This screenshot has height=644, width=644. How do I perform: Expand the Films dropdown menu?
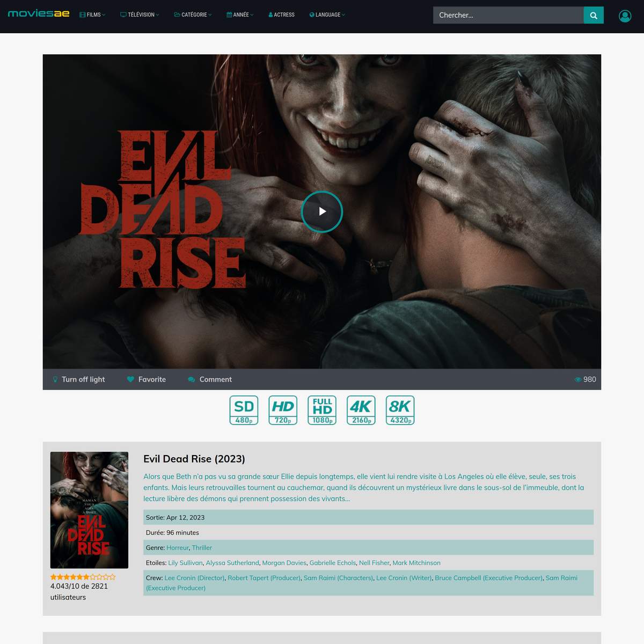click(93, 15)
